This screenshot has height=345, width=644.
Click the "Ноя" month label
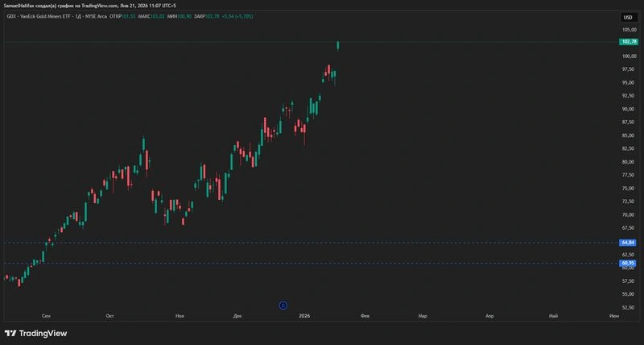coord(180,316)
